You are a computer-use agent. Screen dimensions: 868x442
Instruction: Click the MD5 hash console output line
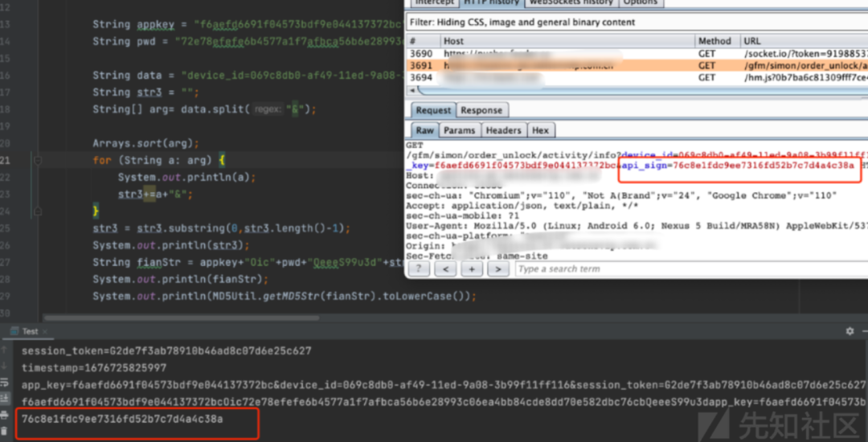[122, 419]
